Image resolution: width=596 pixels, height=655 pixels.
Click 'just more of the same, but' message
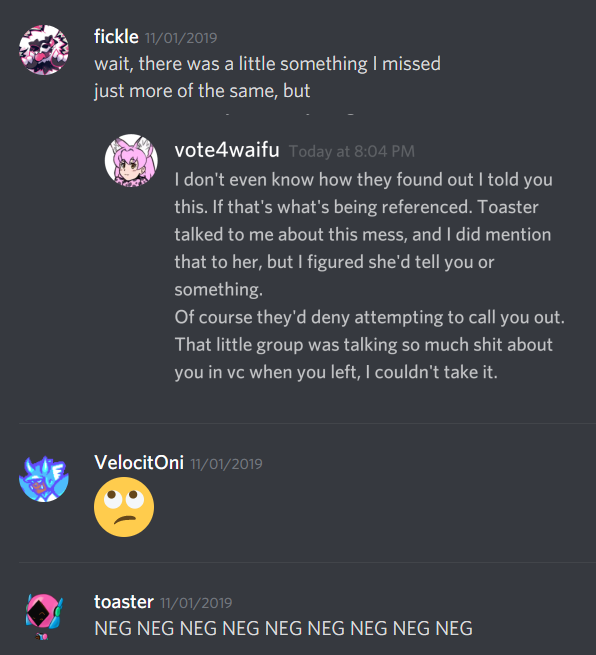pyautogui.click(x=202, y=91)
